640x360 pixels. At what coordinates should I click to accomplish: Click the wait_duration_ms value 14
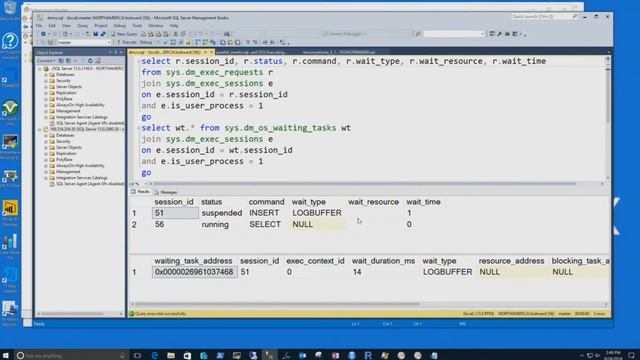(357, 272)
